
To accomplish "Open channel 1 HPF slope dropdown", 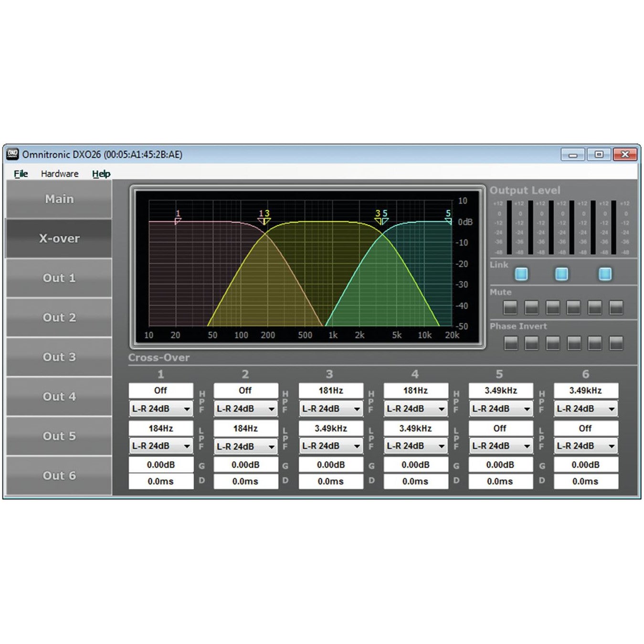I will coord(161,409).
